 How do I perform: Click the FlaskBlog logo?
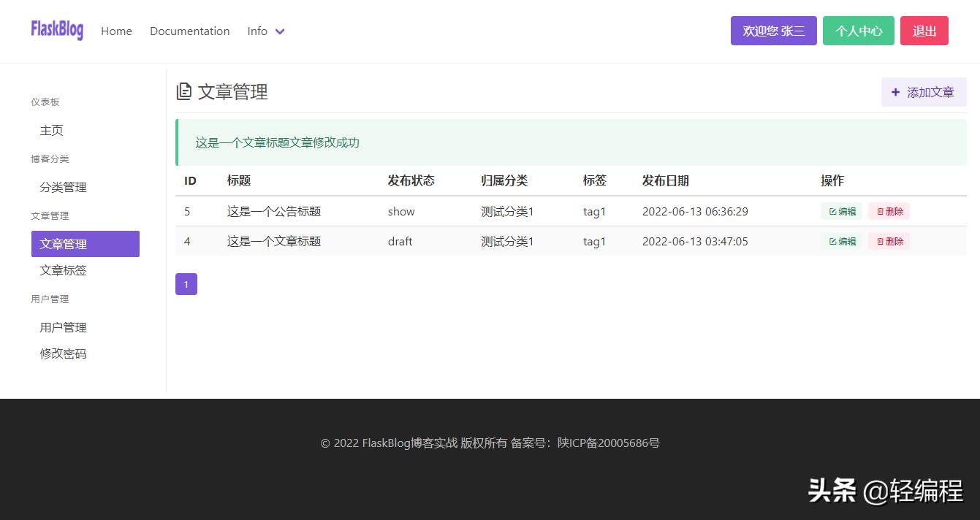(57, 31)
